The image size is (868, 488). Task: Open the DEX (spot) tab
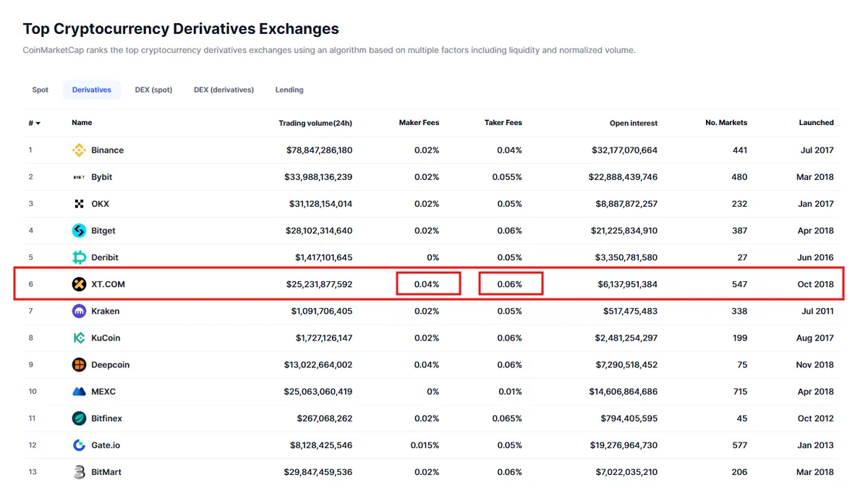[153, 90]
